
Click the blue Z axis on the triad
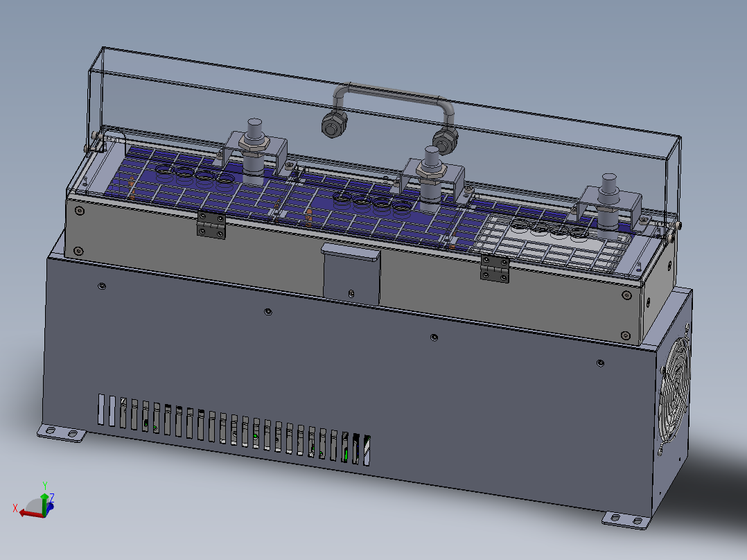click(51, 506)
